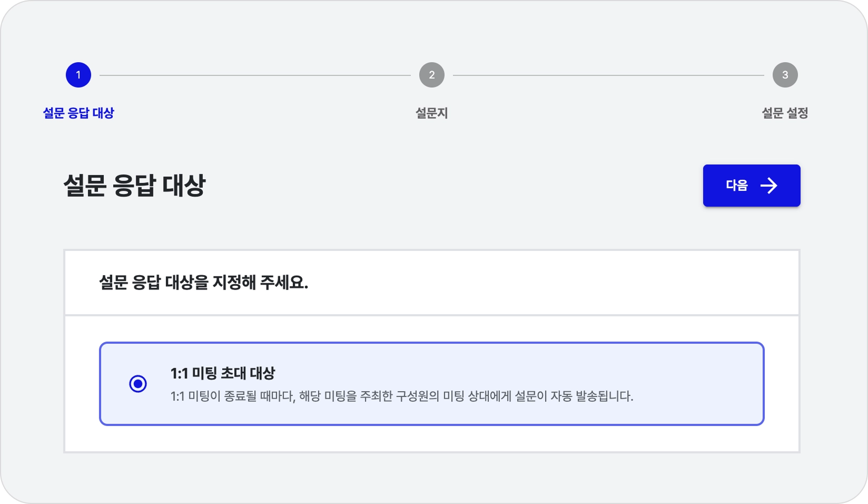Select the 1:1 미팅 초대 대상 radio button

pos(138,384)
